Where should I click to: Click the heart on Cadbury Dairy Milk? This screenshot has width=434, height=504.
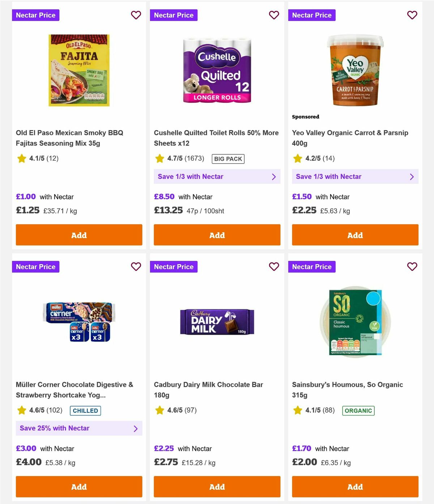coord(274,267)
